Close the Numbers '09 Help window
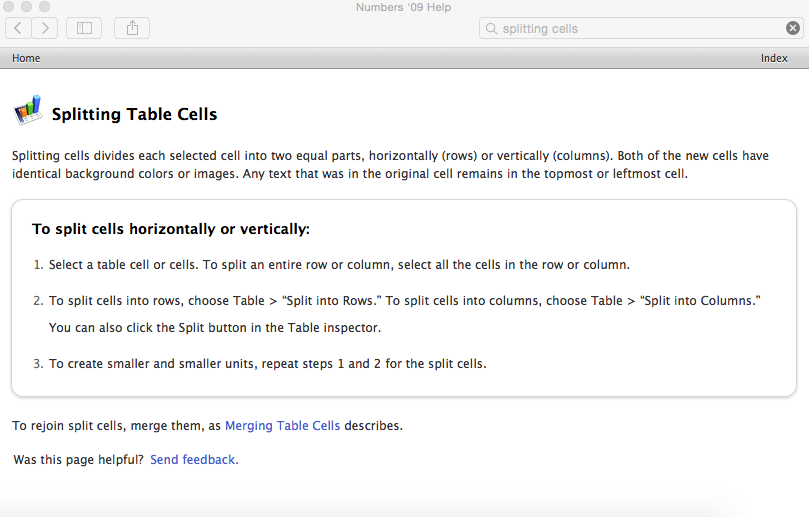This screenshot has height=517, width=809. click(x=8, y=7)
